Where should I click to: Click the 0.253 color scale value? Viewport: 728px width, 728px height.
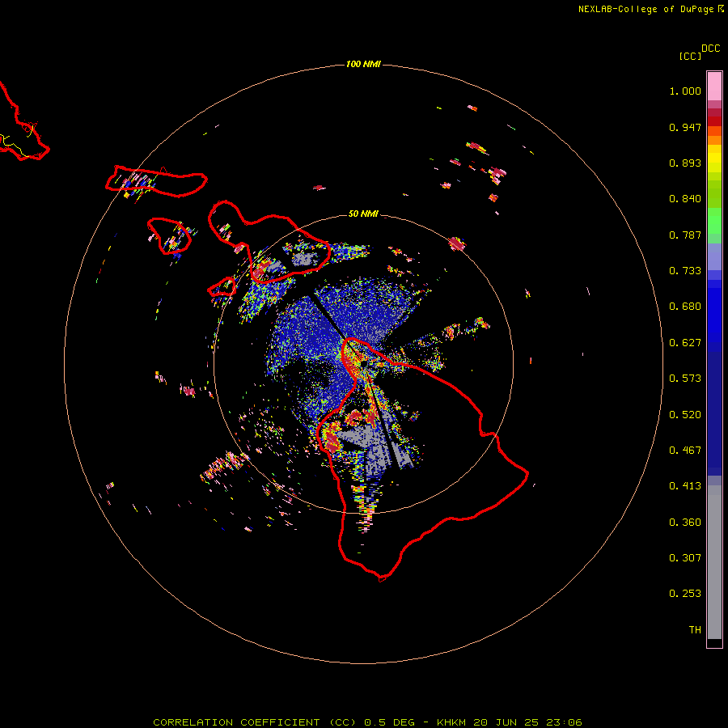pos(685,594)
